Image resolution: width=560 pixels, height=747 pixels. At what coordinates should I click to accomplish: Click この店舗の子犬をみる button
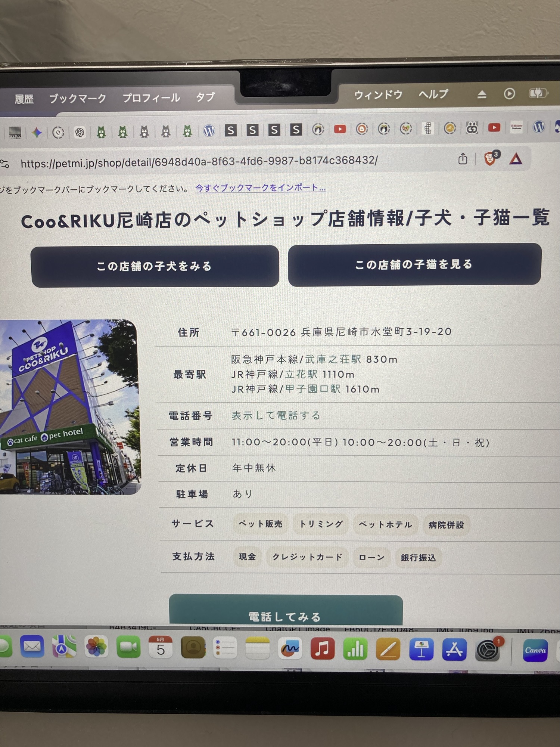click(x=155, y=266)
